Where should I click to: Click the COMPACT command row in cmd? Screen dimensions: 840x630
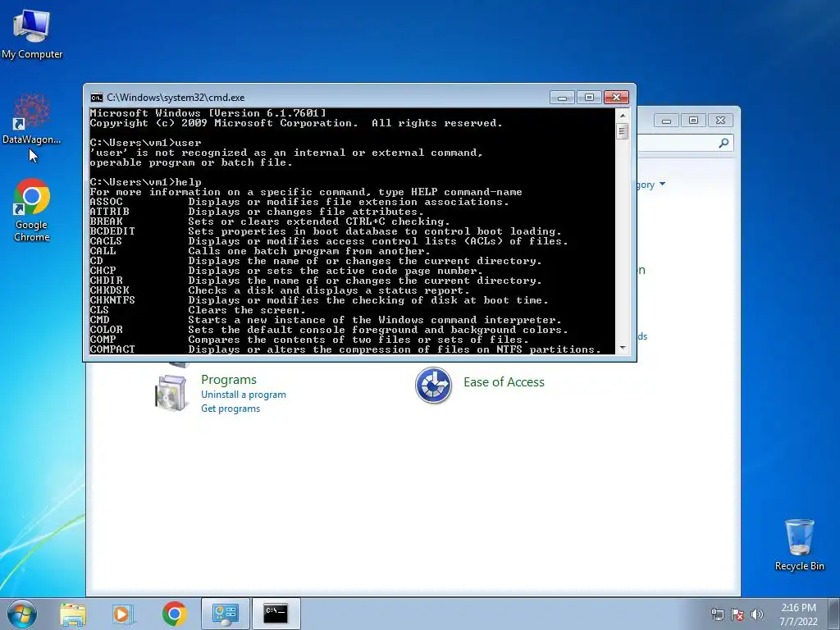(345, 349)
